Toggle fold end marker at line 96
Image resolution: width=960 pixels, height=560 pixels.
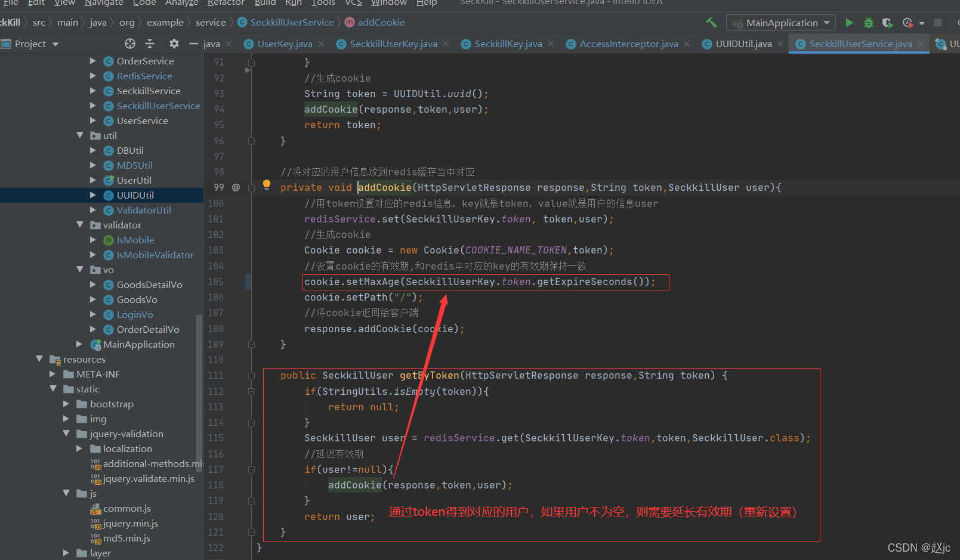[251, 141]
